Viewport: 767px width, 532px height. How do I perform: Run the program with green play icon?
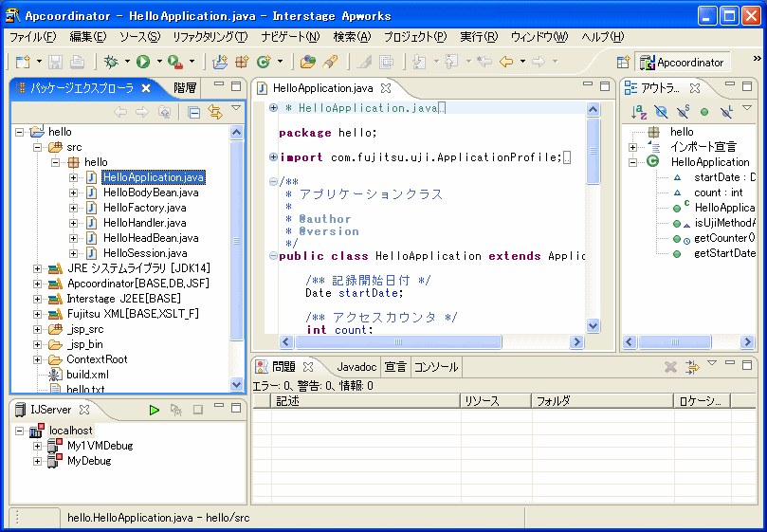(x=143, y=62)
